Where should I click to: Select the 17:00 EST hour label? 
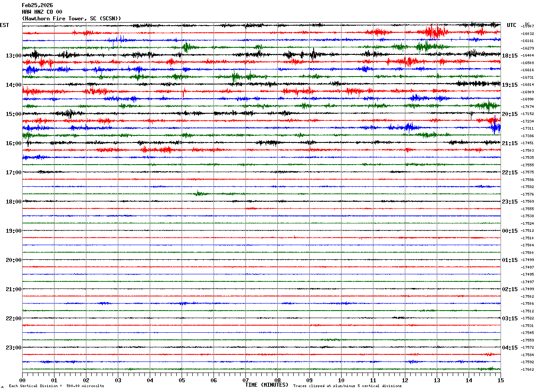tap(14, 173)
